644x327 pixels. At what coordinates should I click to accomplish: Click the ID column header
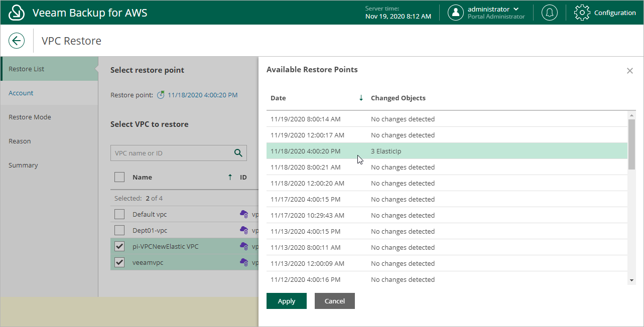pyautogui.click(x=243, y=177)
